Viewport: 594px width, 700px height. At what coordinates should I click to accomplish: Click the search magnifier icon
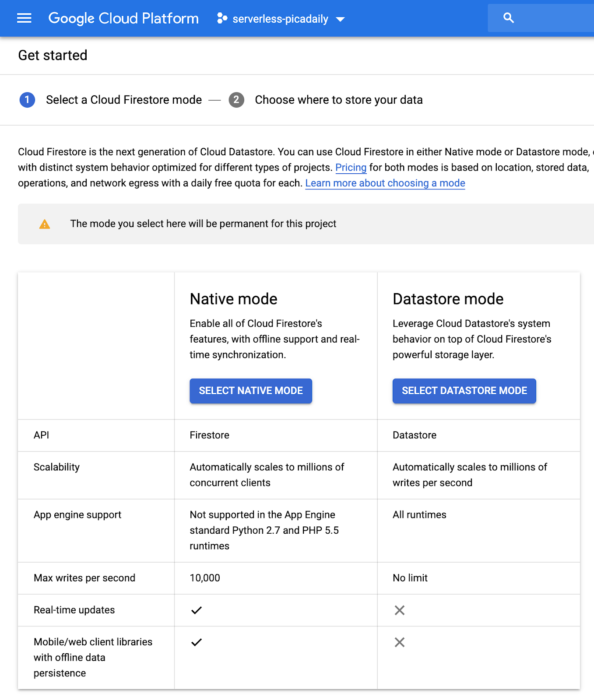click(508, 18)
